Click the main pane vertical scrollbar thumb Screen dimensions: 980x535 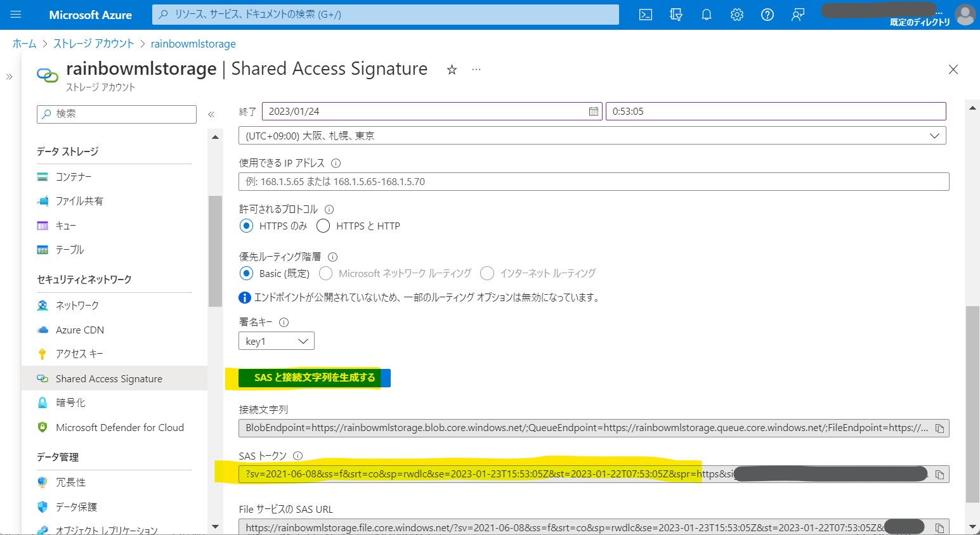coord(972,404)
